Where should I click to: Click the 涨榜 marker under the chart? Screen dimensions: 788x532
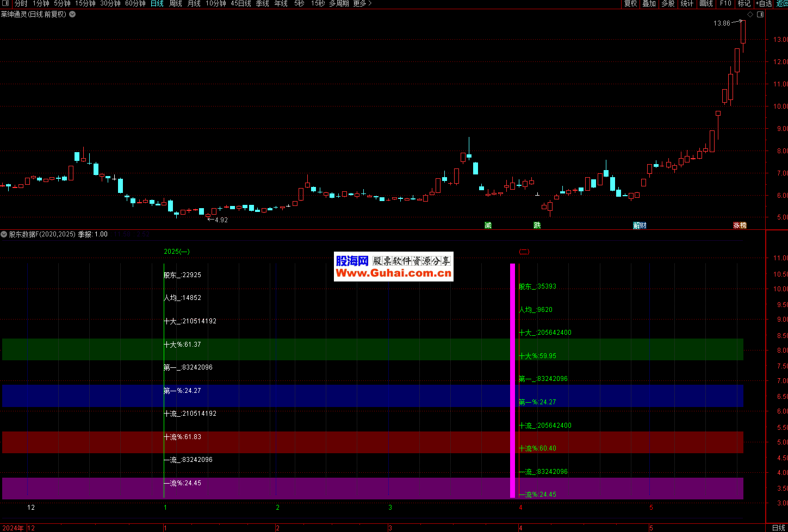pyautogui.click(x=740, y=225)
